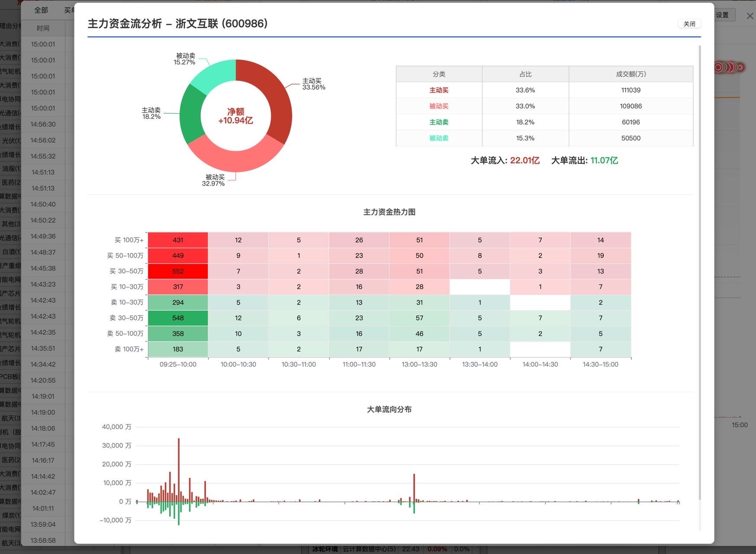Switch to the 全部 tab

coord(41,10)
